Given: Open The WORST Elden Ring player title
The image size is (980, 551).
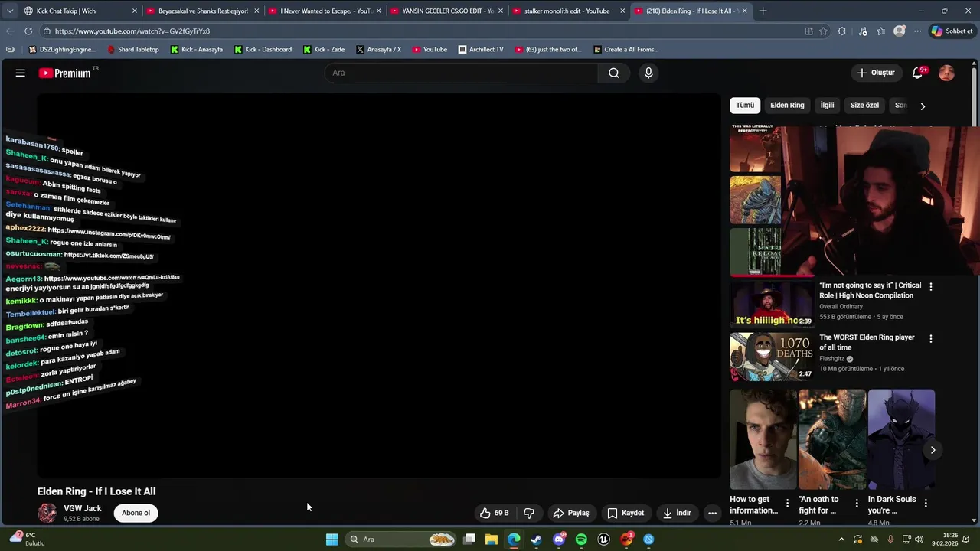Looking at the screenshot, I should [867, 342].
